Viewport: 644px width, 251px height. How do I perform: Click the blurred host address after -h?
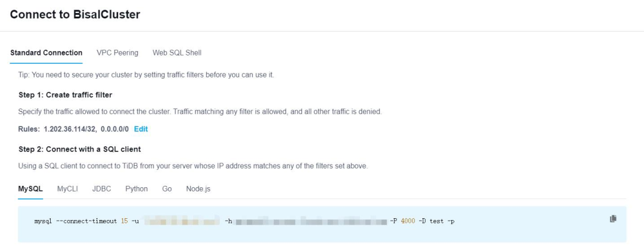(x=311, y=222)
